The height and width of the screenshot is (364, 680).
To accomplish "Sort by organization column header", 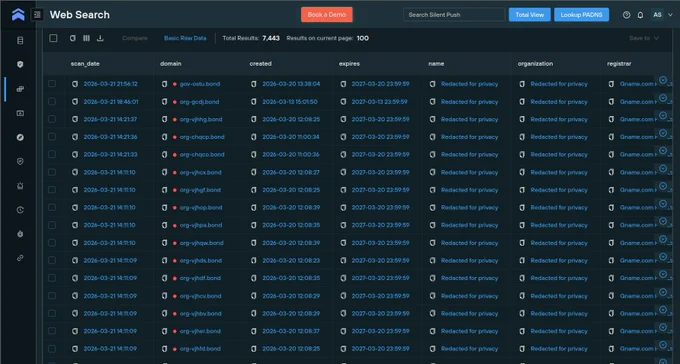I will click(x=535, y=64).
